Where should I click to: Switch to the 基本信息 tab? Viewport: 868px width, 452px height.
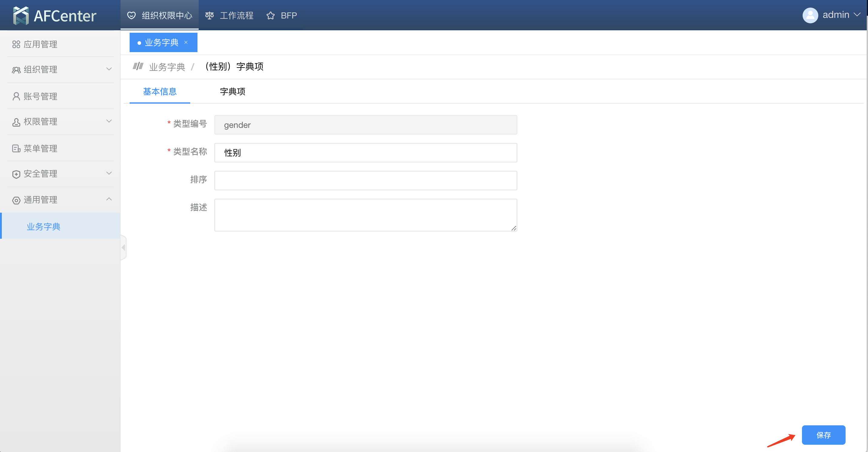click(x=160, y=92)
